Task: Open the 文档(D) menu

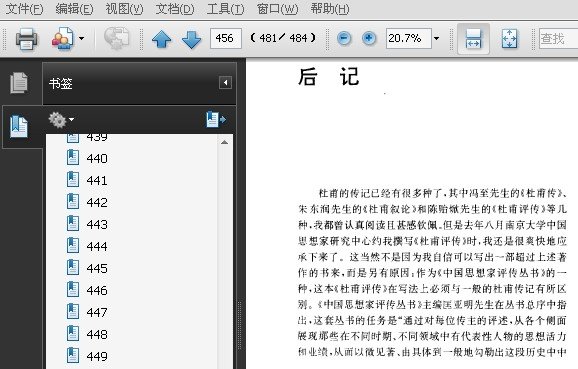Action: (x=175, y=8)
